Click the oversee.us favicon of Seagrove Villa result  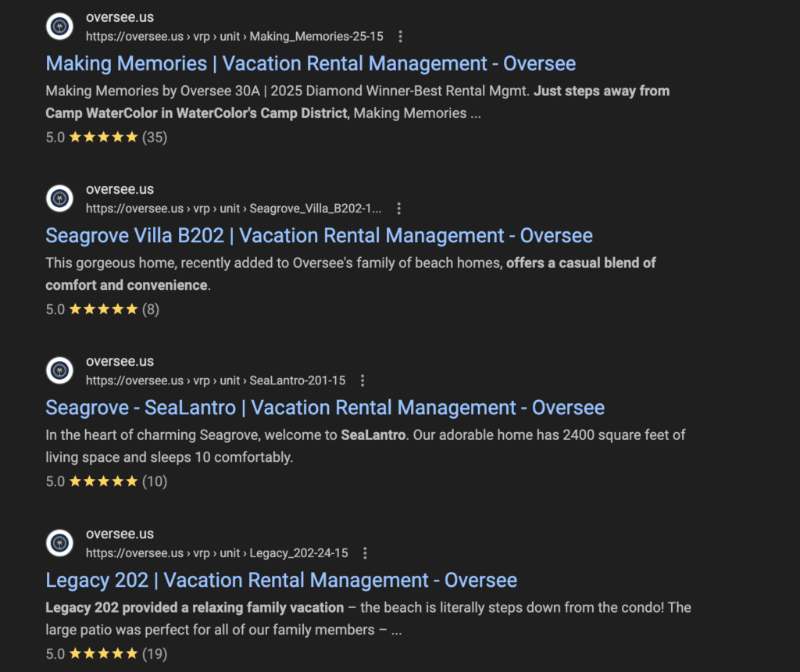pyautogui.click(x=59, y=198)
